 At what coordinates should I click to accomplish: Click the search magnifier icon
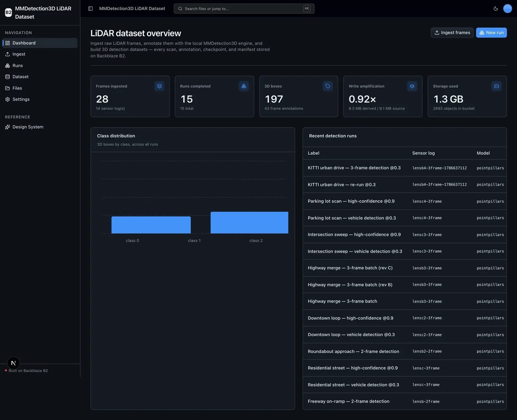point(180,9)
